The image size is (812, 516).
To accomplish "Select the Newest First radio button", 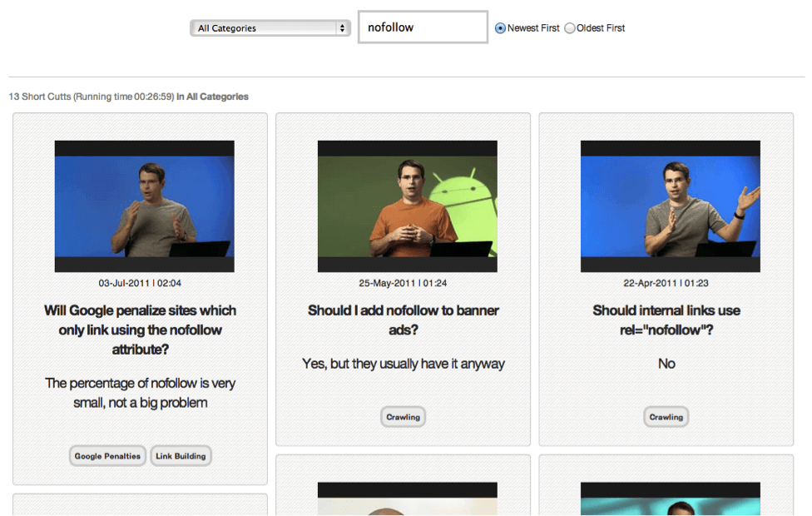I will [500, 28].
